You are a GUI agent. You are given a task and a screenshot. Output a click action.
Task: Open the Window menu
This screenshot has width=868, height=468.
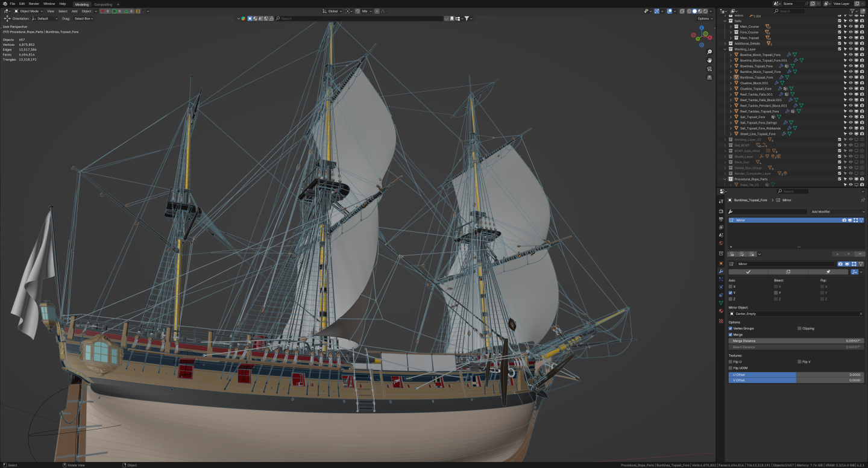tap(49, 4)
